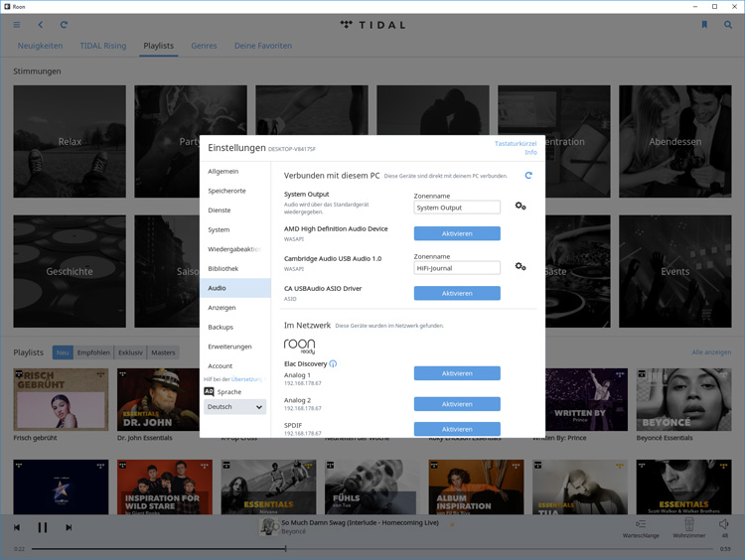Edit the System Output zone name field
The image size is (745, 560).
coord(457,208)
